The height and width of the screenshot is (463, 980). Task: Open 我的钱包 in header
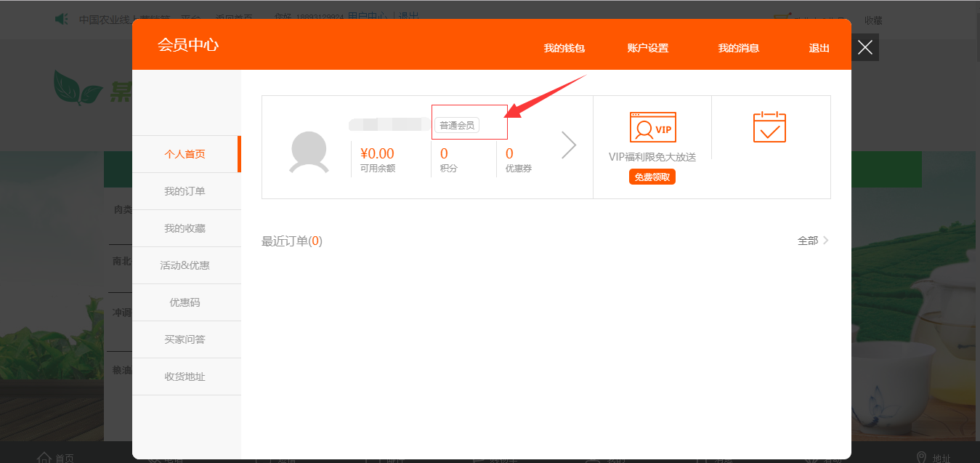point(564,48)
